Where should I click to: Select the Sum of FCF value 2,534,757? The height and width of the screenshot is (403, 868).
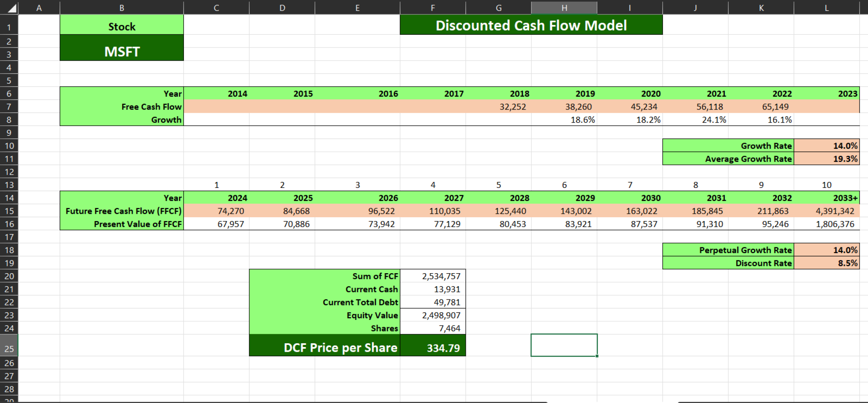pos(432,276)
